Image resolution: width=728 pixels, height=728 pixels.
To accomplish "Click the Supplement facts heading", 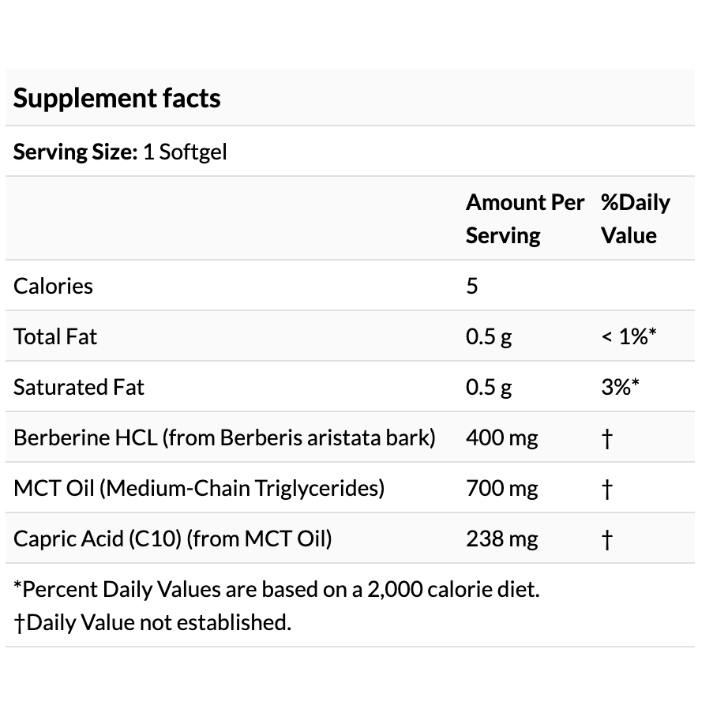I will click(x=117, y=99).
